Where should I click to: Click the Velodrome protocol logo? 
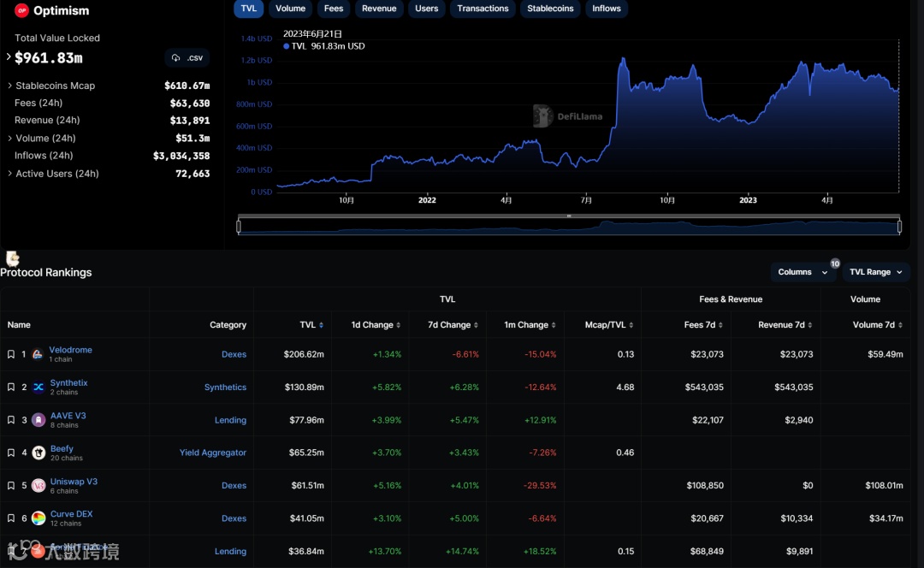coord(37,354)
